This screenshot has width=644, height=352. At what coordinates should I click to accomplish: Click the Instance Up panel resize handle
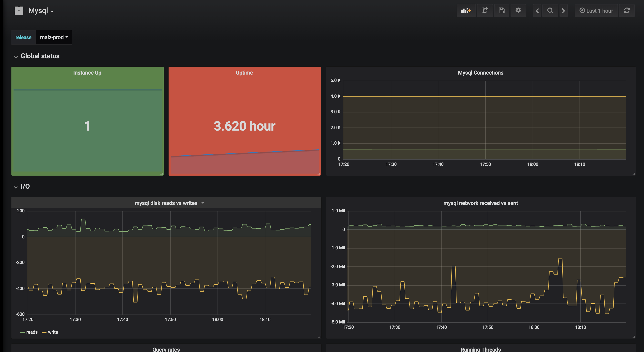tap(162, 174)
